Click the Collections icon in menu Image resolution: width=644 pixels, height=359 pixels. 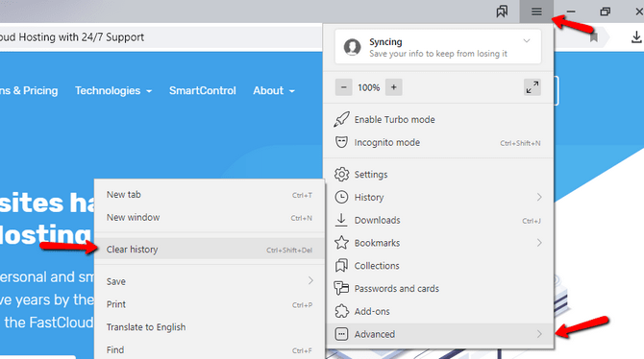coord(341,266)
